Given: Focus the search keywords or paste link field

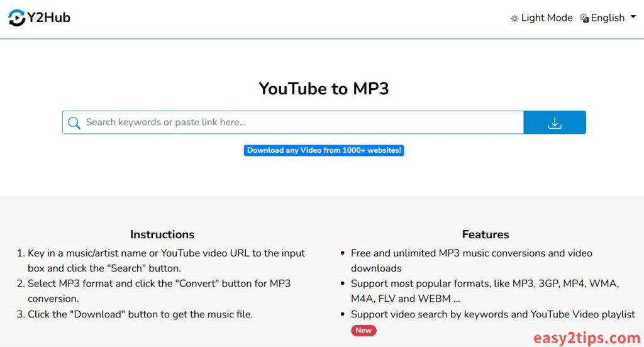Looking at the screenshot, I should click(293, 123).
